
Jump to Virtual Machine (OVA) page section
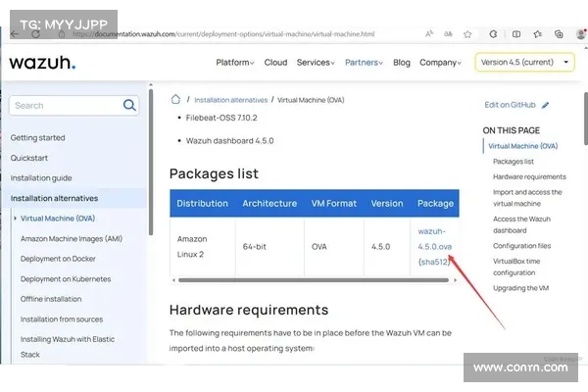tap(522, 146)
